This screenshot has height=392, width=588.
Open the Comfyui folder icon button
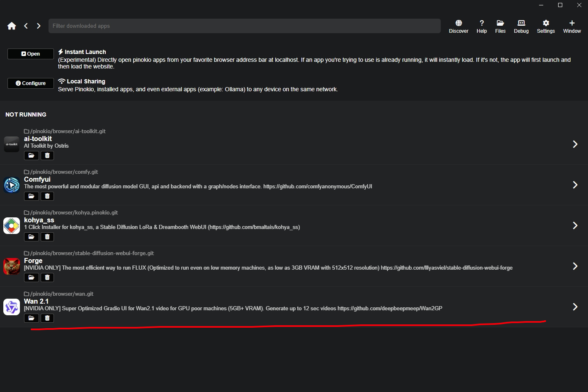tap(32, 196)
